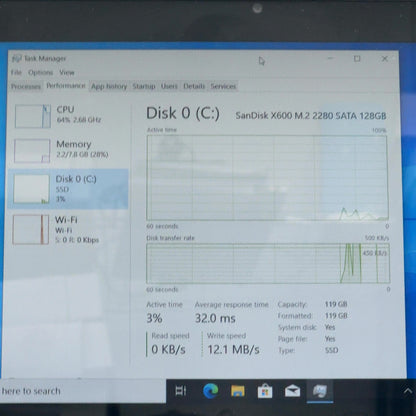The height and width of the screenshot is (416, 416).
Task: Click the Task Manager title bar icon
Action: pyautogui.click(x=16, y=59)
